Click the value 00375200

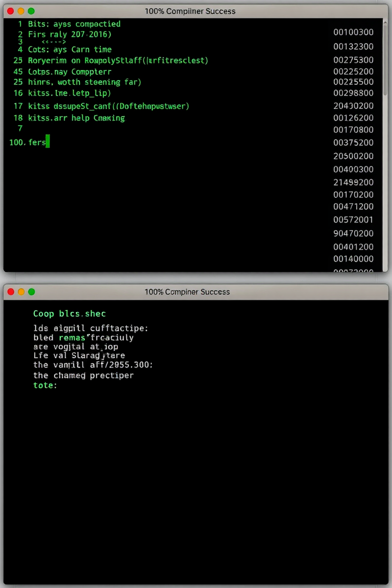tap(353, 143)
